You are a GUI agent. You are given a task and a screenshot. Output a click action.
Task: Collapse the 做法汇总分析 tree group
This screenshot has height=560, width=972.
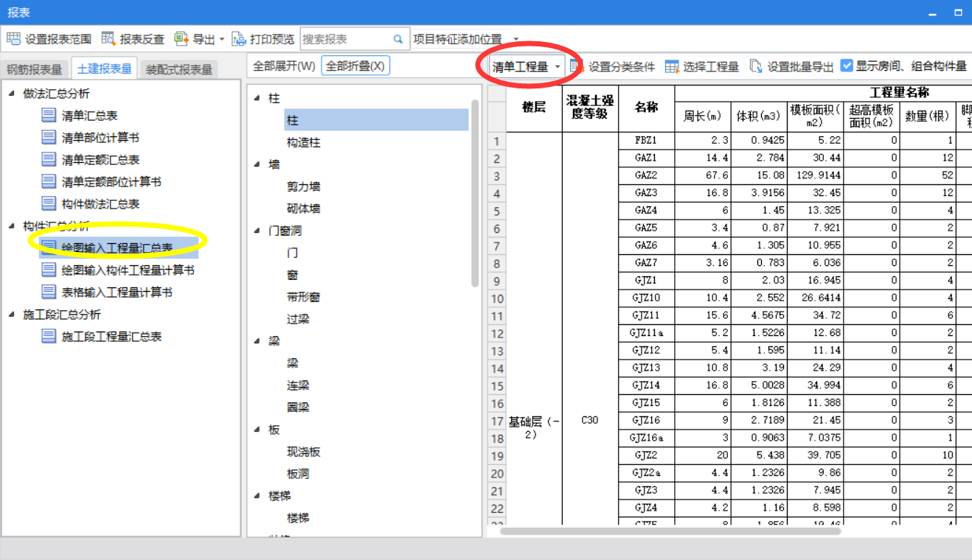coord(13,93)
